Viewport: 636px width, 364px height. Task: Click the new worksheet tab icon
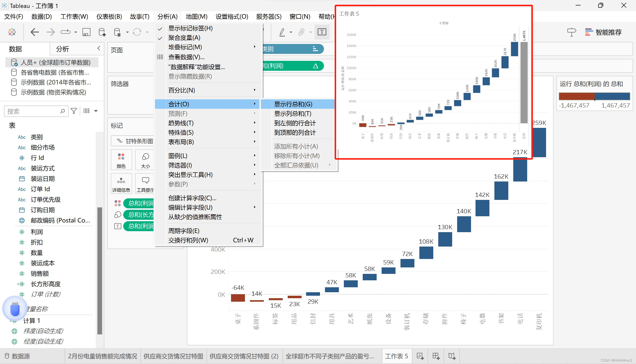click(x=420, y=356)
